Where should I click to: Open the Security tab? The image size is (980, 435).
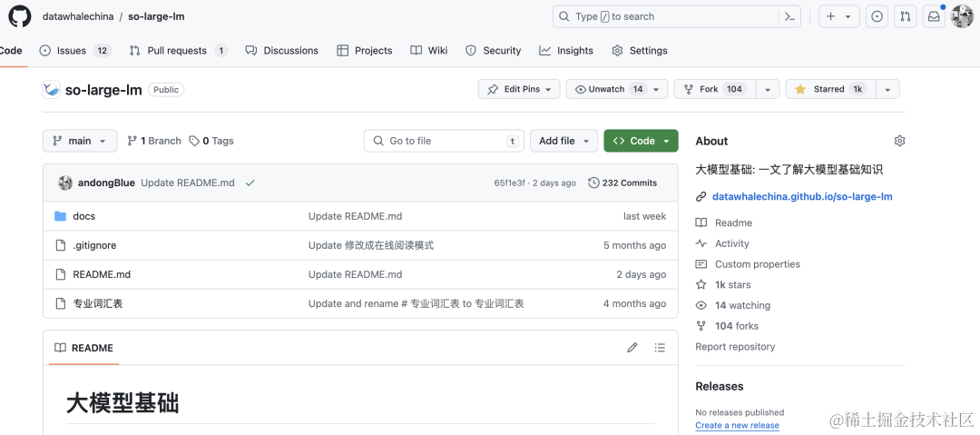493,51
